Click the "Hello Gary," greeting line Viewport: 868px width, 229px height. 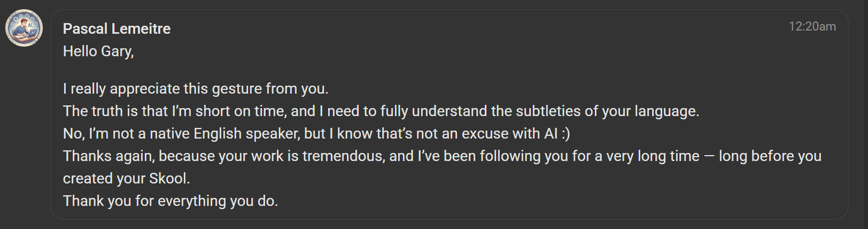click(x=98, y=52)
